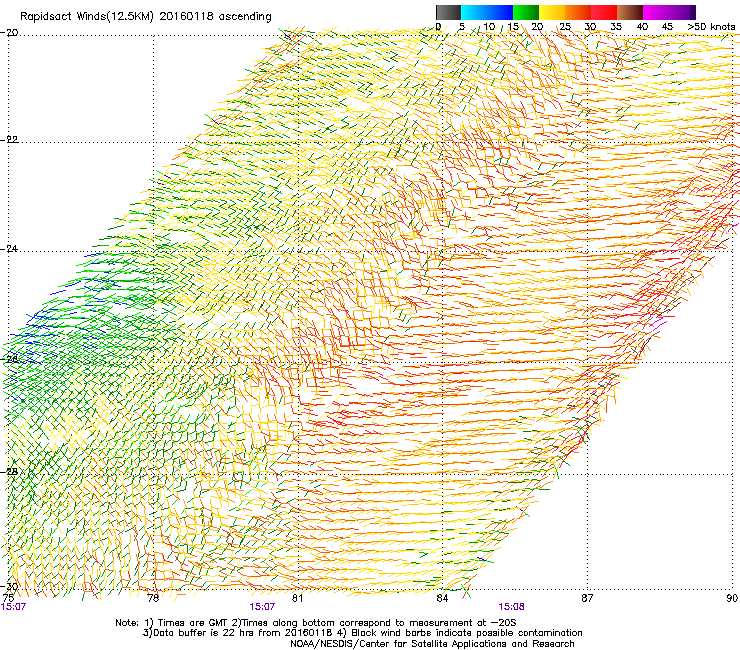Image resolution: width=740 pixels, height=650 pixels.
Task: Click the latitude axis label "-30"
Action: [x=9, y=587]
